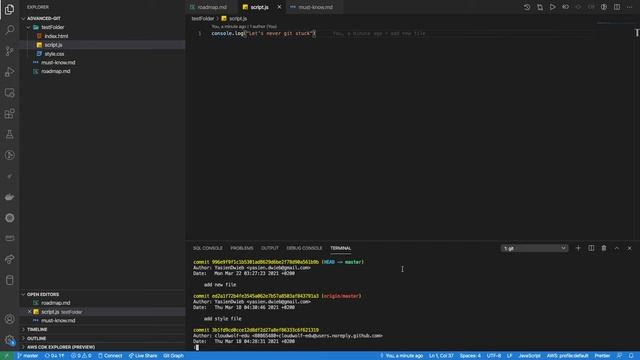Open the Source Control view
This screenshot has width=640, height=360.
click(x=9, y=51)
